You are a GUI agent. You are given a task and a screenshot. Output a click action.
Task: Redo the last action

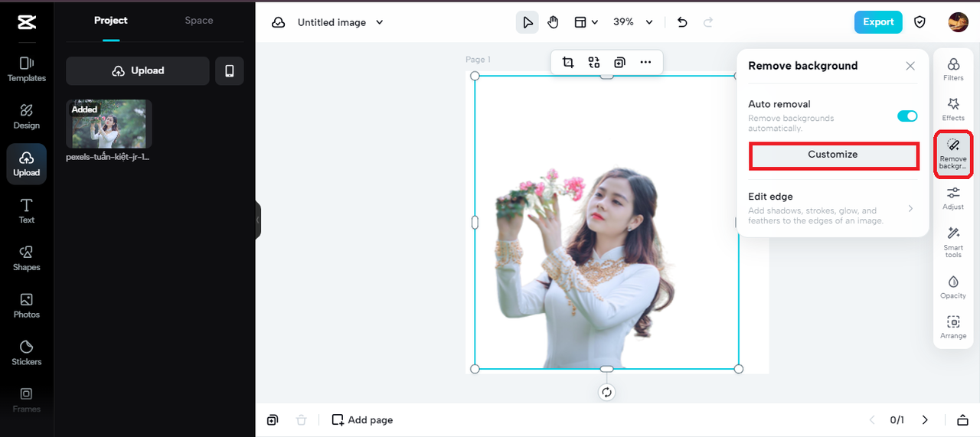(708, 22)
